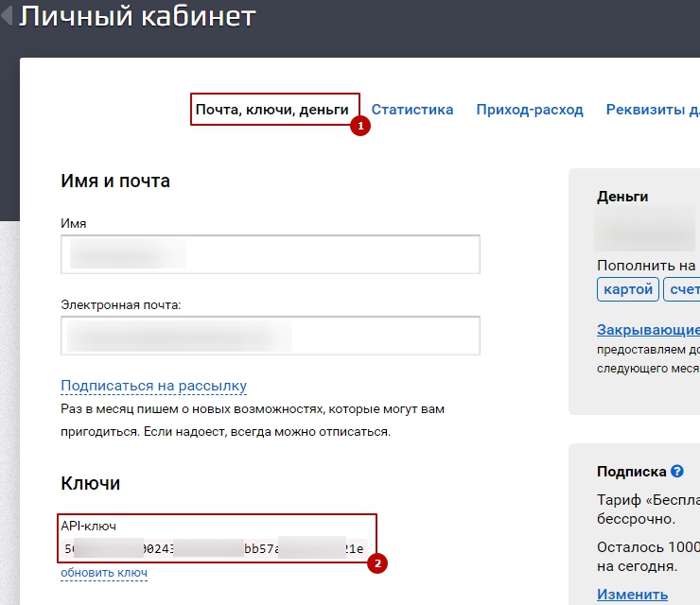Top up balance with the картой button
This screenshot has height=605, width=700.
[x=628, y=289]
